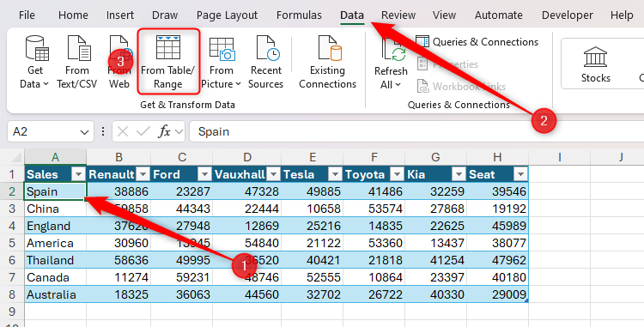Select row 5 header
The image size is (644, 327).
(12, 243)
